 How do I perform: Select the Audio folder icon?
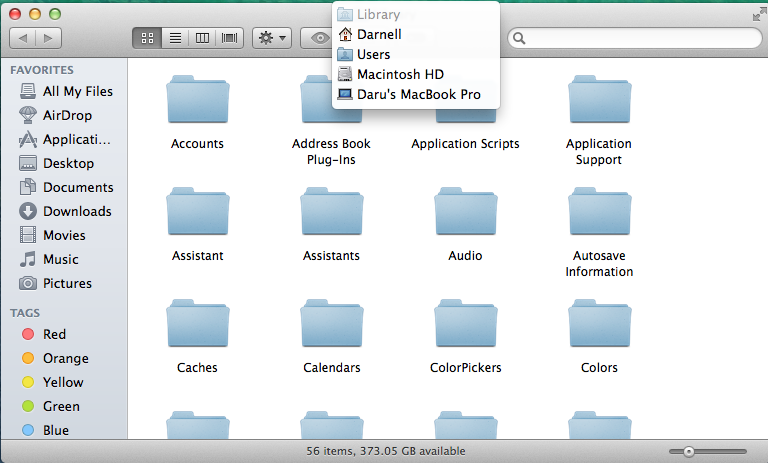[465, 212]
